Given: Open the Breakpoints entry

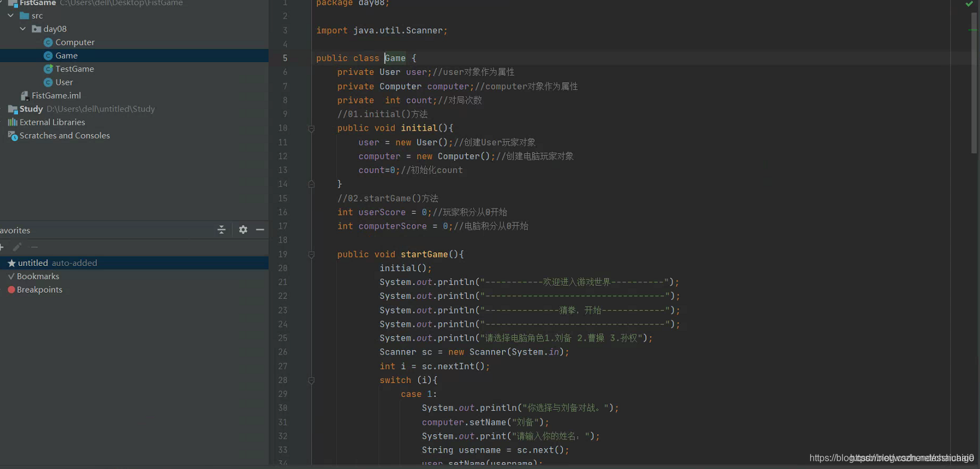Looking at the screenshot, I should coord(39,290).
